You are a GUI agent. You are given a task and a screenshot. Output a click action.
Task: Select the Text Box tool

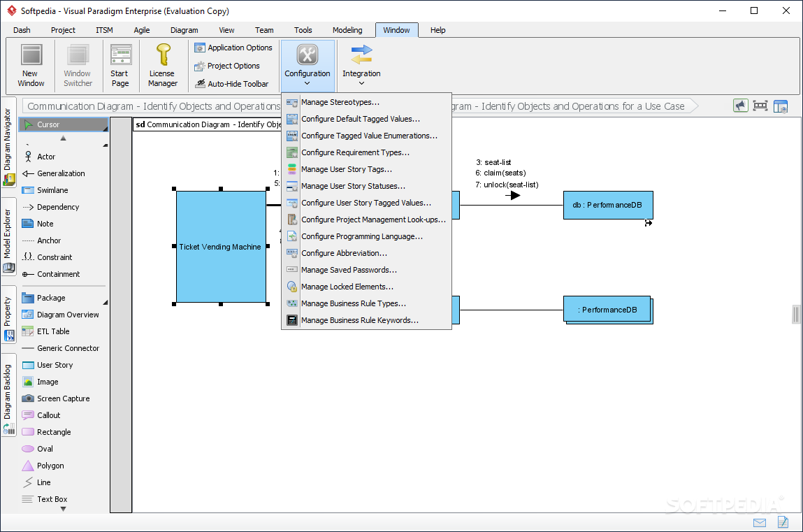click(x=64, y=499)
